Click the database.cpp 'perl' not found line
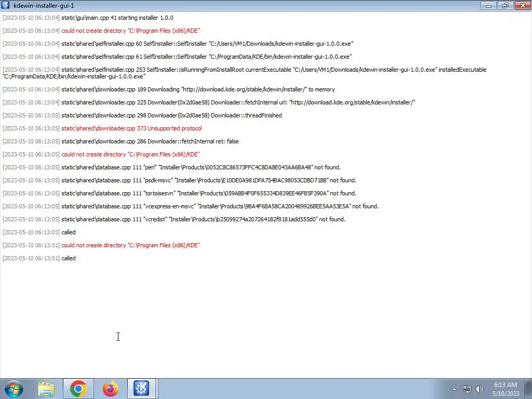This screenshot has height=399, width=532. tap(171, 167)
